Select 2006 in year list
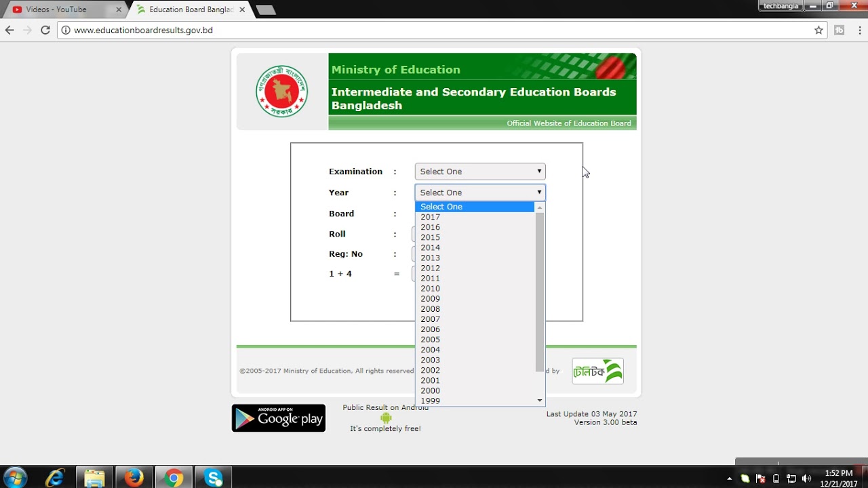Screen dimensions: 868x488 click(475, 329)
